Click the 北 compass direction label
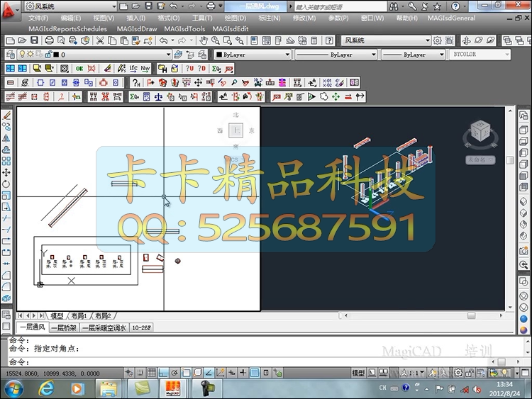This screenshot has width=532, height=399. pos(235,115)
